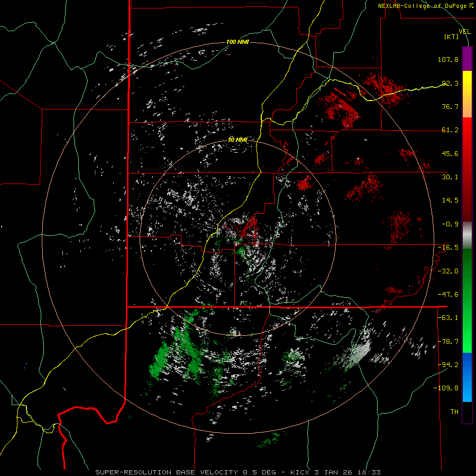The image size is (476, 476).
Task: Select the 45.6 velocity scale value
Action: coord(450,153)
